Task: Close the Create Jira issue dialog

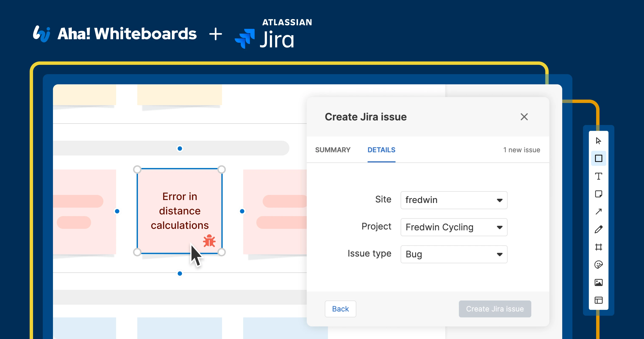Action: point(524,117)
